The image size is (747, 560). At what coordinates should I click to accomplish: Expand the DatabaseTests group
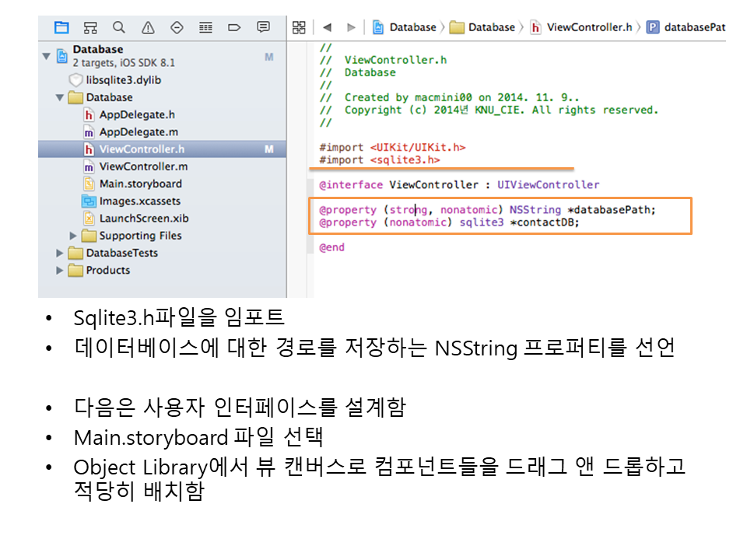(x=60, y=253)
